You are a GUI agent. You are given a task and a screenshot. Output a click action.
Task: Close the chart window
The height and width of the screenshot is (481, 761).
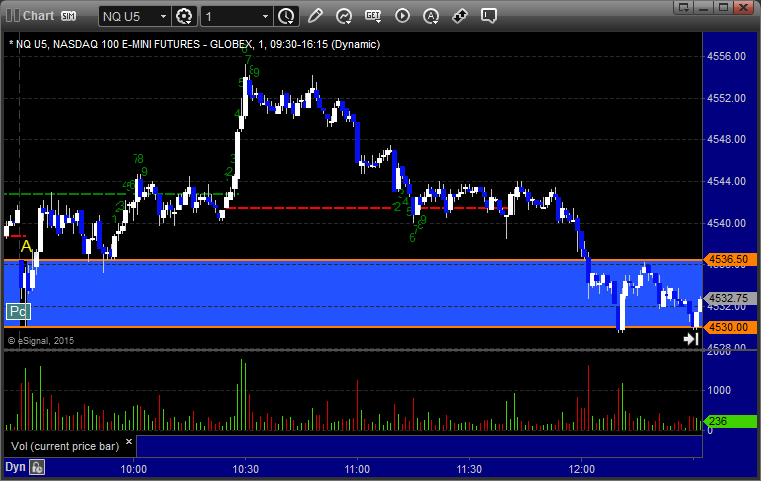743,7
